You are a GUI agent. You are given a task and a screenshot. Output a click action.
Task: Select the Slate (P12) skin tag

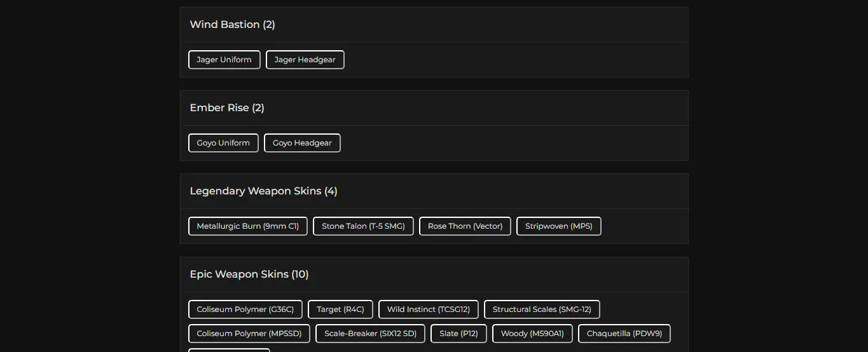pyautogui.click(x=458, y=334)
